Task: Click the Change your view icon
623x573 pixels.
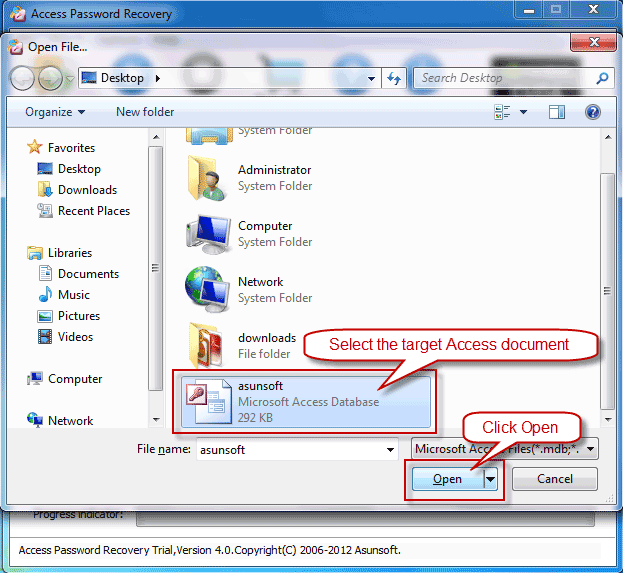Action: (x=502, y=112)
